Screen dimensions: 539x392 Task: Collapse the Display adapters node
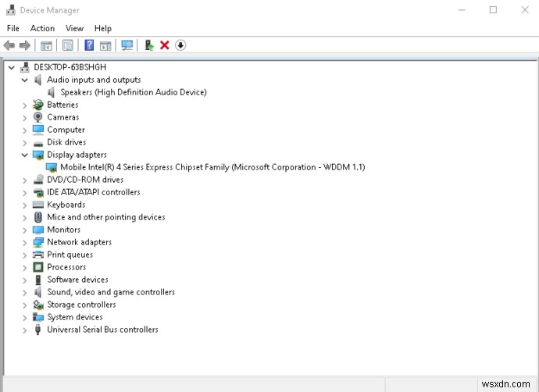click(25, 155)
